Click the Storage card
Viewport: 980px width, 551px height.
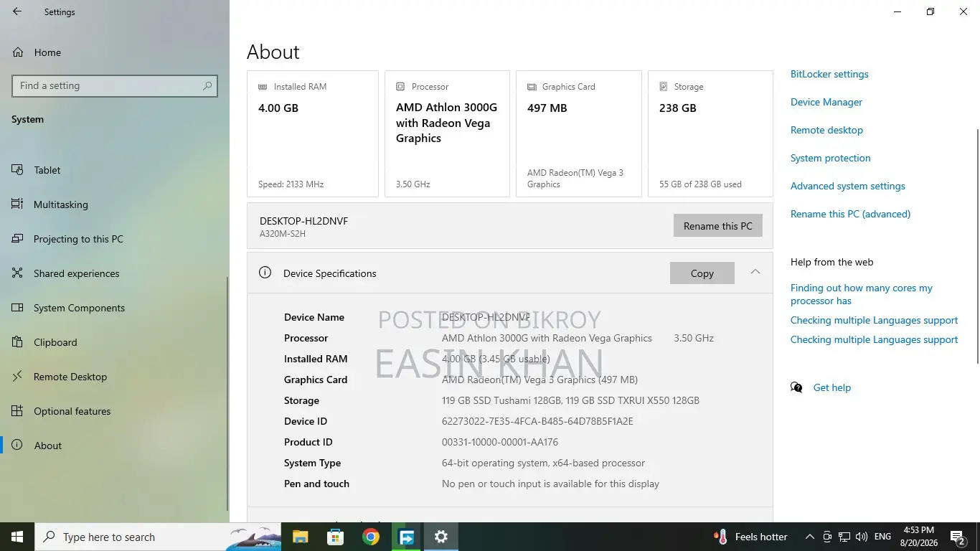pyautogui.click(x=710, y=133)
